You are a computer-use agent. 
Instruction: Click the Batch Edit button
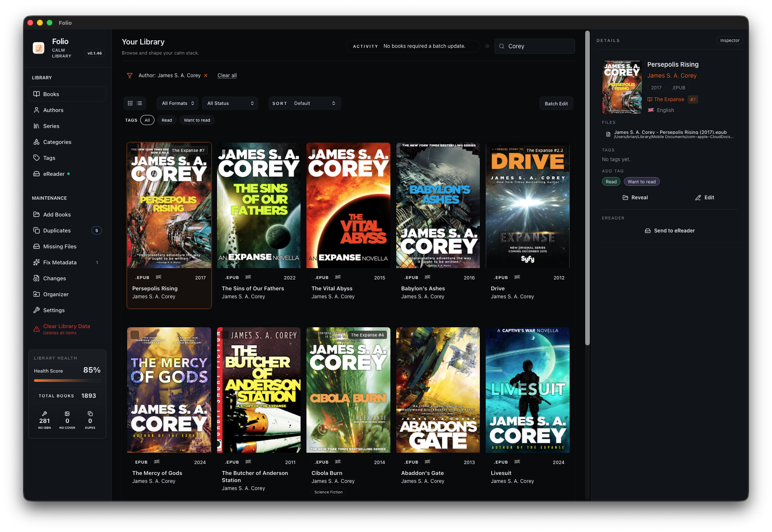pyautogui.click(x=556, y=103)
